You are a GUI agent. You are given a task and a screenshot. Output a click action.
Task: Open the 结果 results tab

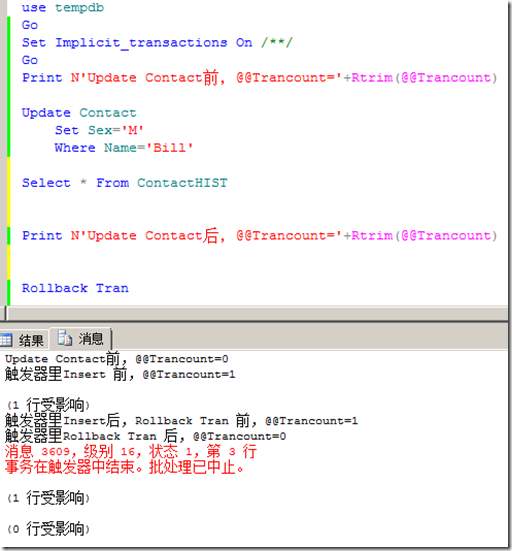pos(24,339)
